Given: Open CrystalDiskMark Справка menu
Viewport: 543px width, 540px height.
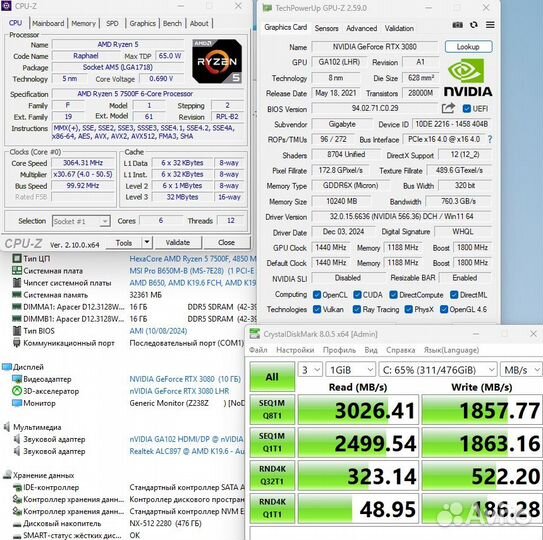Looking at the screenshot, I should (400, 350).
